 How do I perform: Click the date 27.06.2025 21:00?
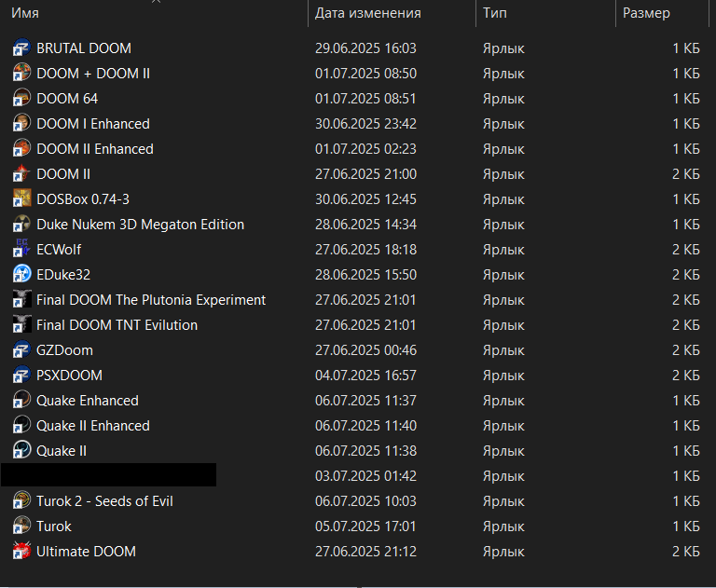[365, 174]
